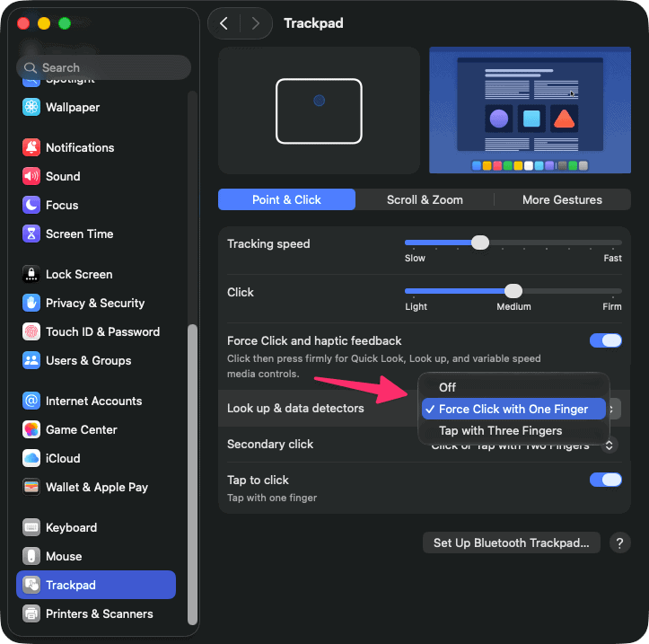Go back with the left chevron

[224, 23]
